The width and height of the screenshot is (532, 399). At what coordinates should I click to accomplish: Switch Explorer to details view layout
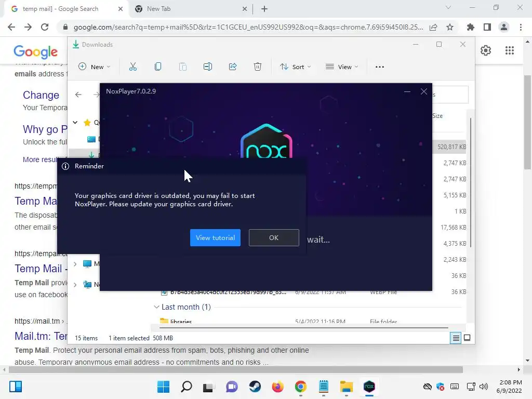coord(456,338)
